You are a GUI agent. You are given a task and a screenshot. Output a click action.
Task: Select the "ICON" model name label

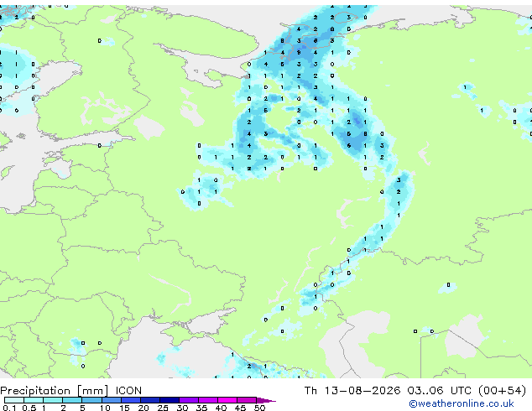tap(128, 391)
